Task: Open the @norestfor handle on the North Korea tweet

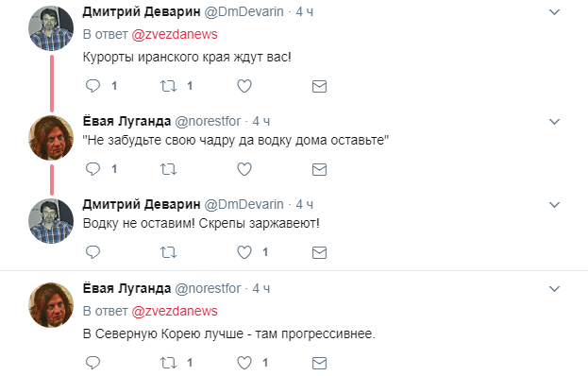Action: [x=208, y=288]
